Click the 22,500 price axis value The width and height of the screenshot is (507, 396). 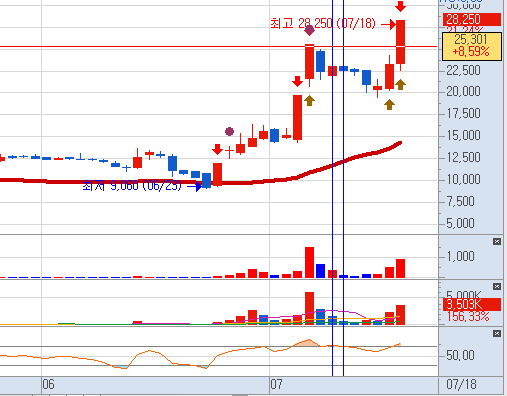tap(463, 70)
